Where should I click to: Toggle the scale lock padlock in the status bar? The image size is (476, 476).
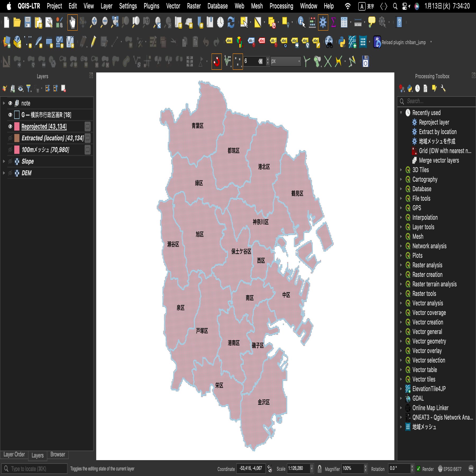pos(319,469)
